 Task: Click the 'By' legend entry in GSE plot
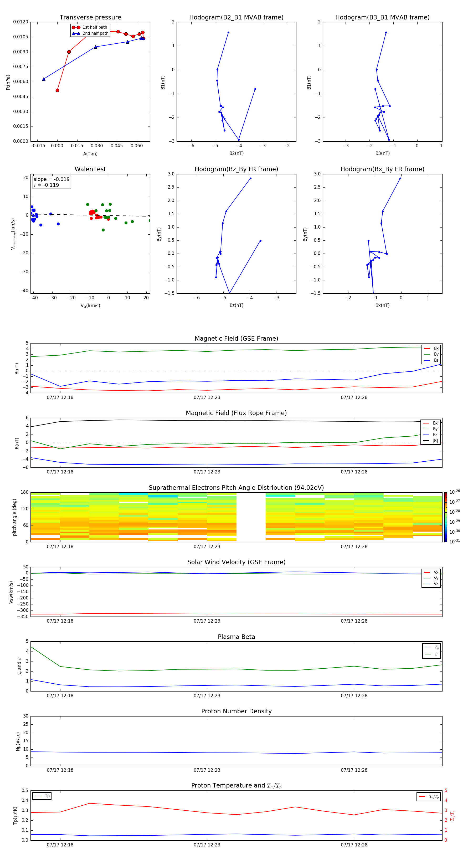[x=431, y=354]
